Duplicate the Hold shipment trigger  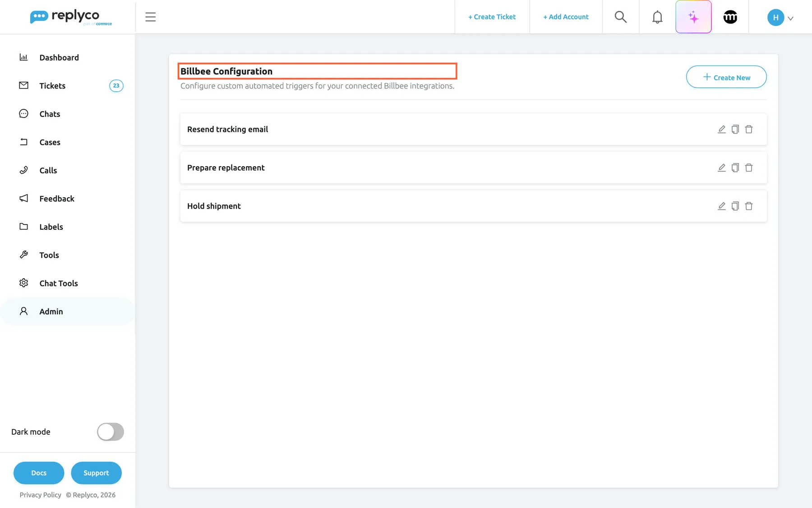735,206
